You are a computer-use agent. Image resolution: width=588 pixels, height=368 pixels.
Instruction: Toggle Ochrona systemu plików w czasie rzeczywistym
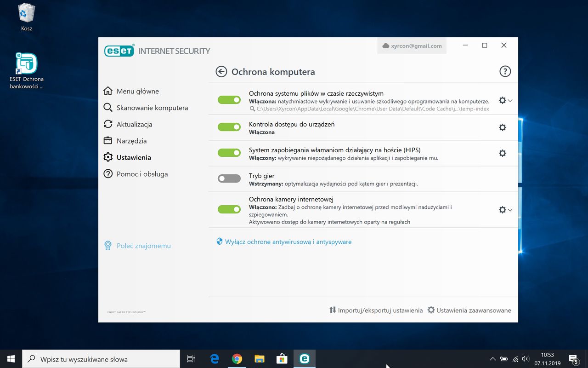point(229,100)
